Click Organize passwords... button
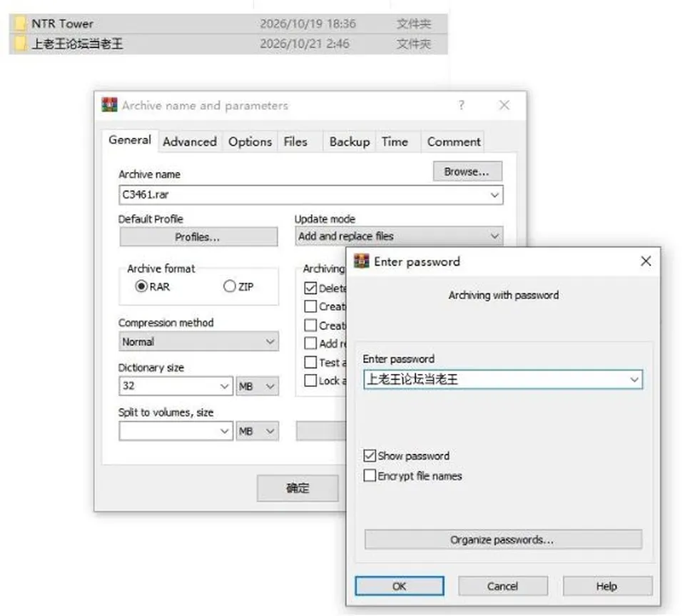Image resolution: width=685 pixels, height=616 pixels. tap(503, 540)
